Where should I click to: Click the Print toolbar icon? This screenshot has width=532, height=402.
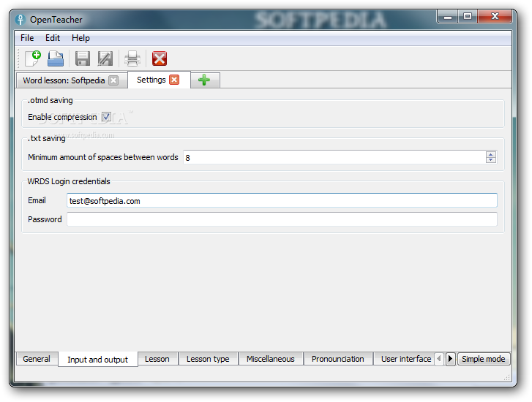(132, 58)
